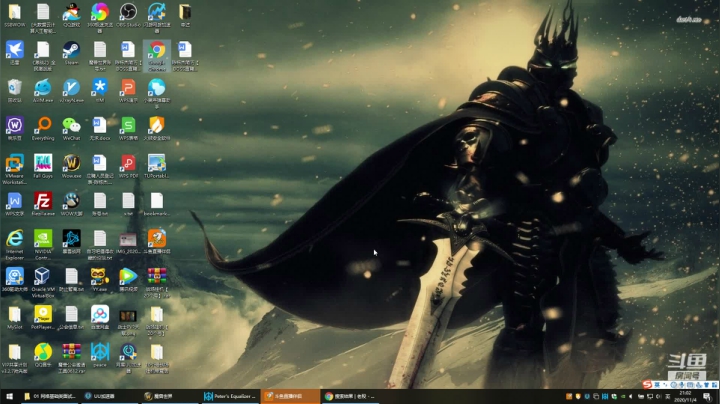Open the WPS表格 green S icon

pyautogui.click(x=128, y=129)
